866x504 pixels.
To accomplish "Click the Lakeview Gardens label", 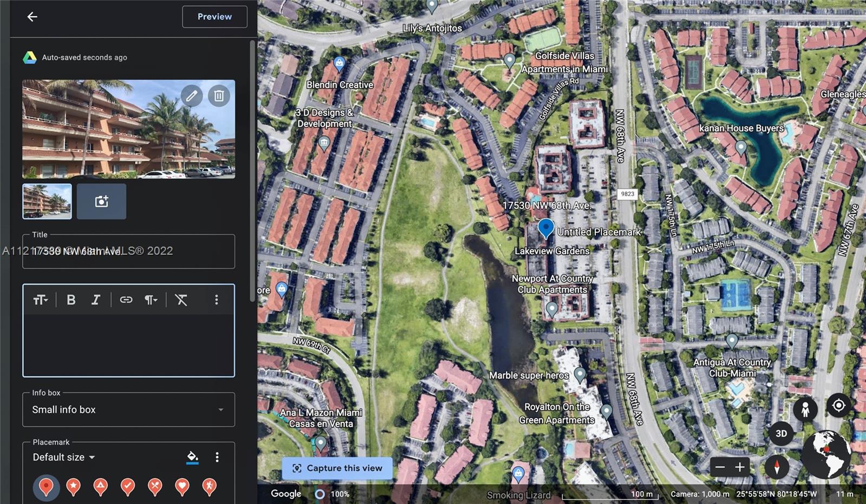I will (x=552, y=251).
